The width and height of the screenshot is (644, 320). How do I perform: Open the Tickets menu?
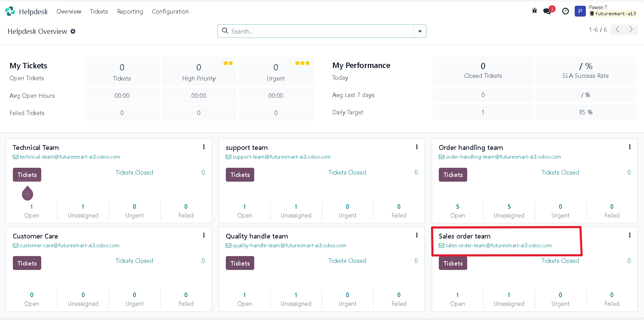tap(99, 11)
